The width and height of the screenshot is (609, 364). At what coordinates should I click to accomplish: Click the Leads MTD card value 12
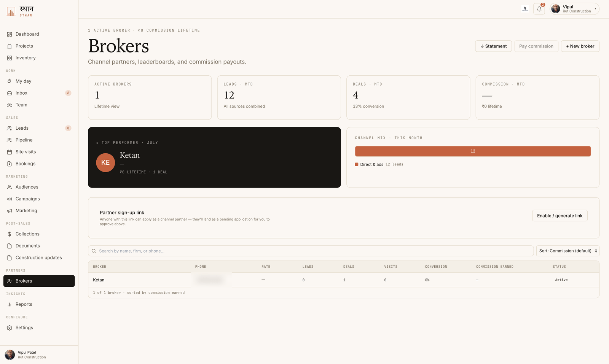(x=229, y=95)
